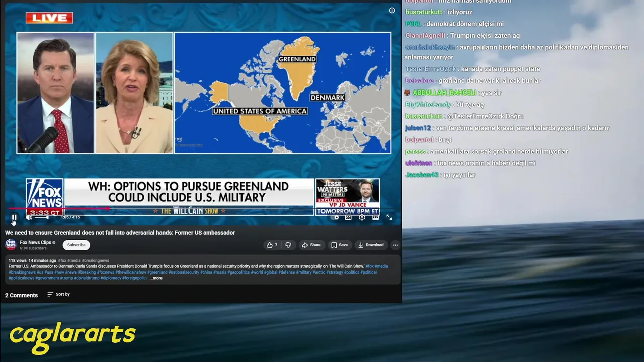644x362 pixels.
Task: Click the #media hashtag above description
Action: pyautogui.click(x=74, y=261)
